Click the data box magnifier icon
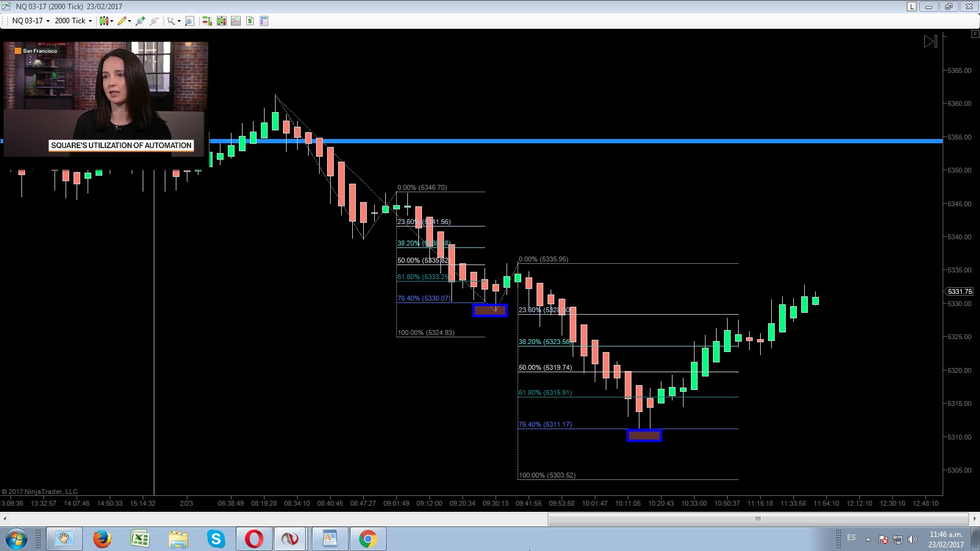 [x=189, y=21]
